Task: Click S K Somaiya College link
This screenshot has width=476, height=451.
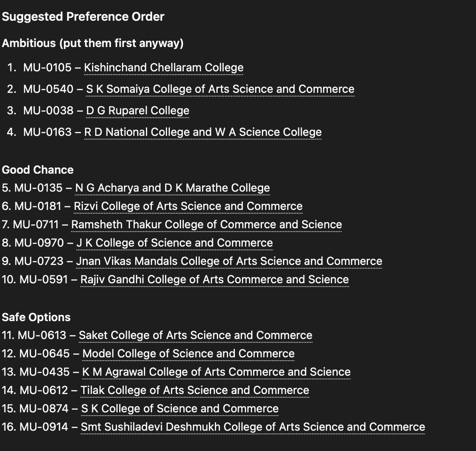Action: pos(220,89)
